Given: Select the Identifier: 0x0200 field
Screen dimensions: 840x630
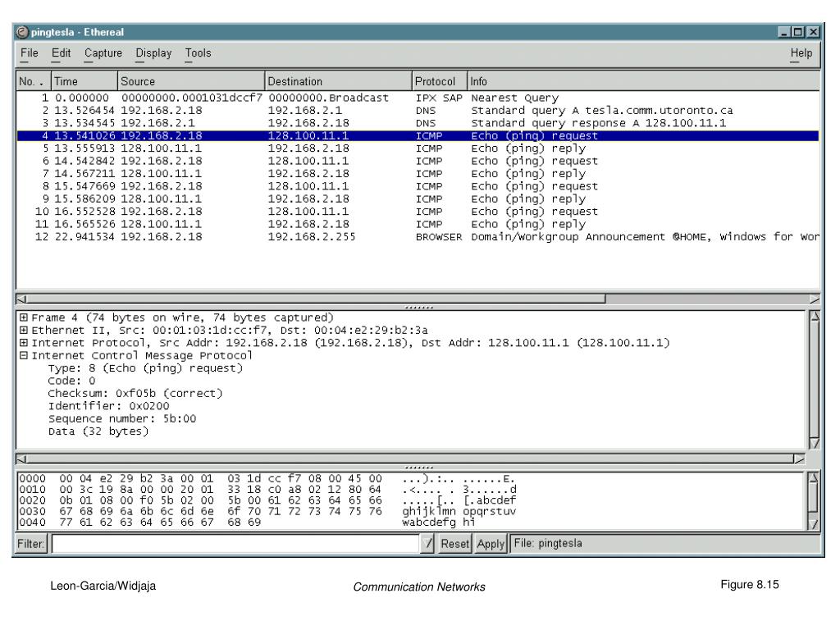Looking at the screenshot, I should (109, 406).
